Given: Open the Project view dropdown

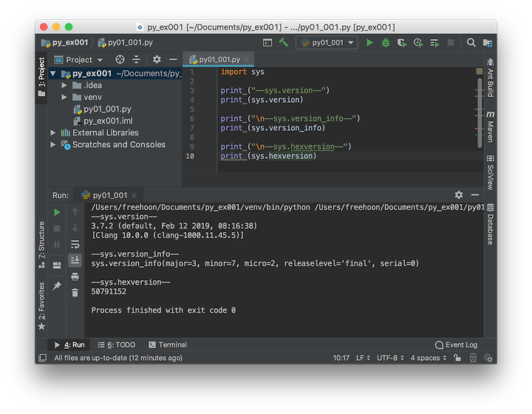Looking at the screenshot, I should point(79,60).
